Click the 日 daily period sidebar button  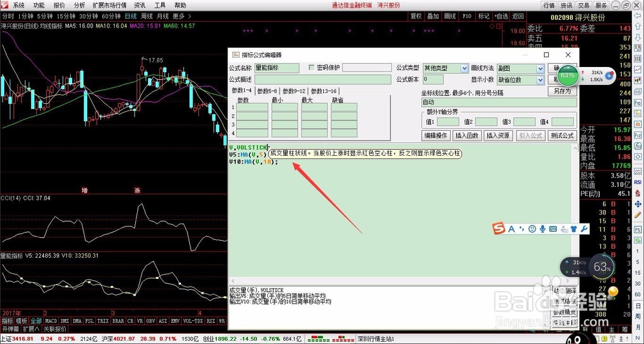[638, 305]
